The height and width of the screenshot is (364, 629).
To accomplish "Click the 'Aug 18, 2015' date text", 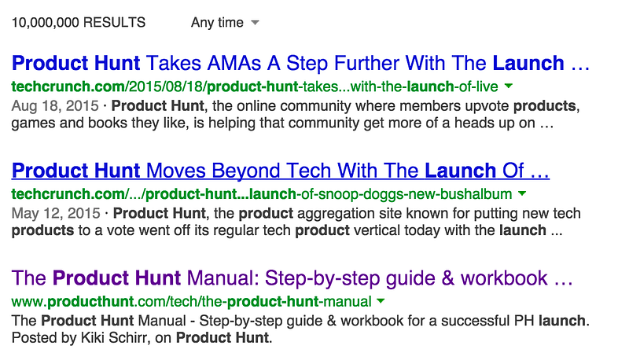I will coord(55,106).
